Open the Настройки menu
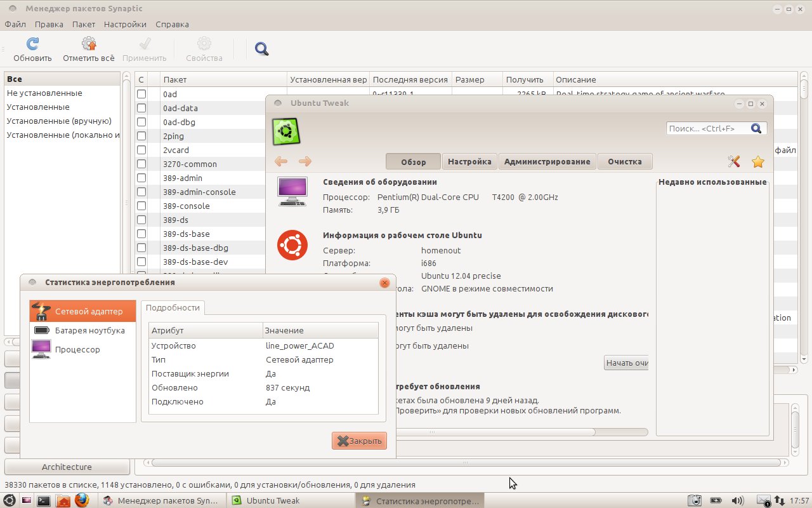812x508 pixels. (125, 24)
